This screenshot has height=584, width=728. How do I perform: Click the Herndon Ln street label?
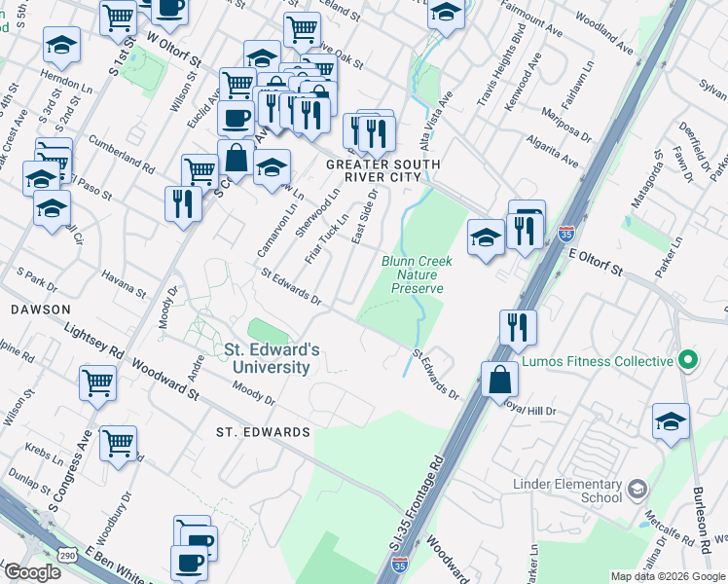66,81
